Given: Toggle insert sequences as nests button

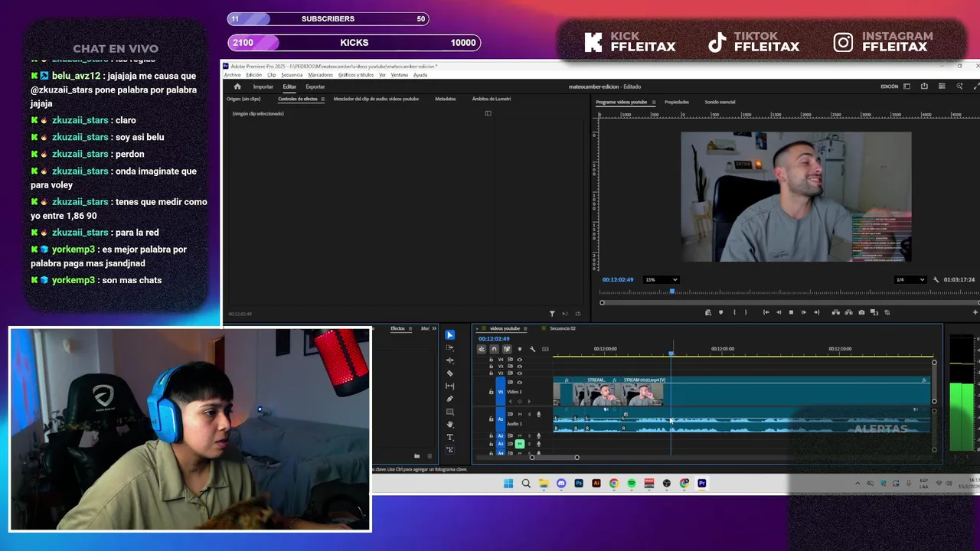Looking at the screenshot, I should pos(482,349).
